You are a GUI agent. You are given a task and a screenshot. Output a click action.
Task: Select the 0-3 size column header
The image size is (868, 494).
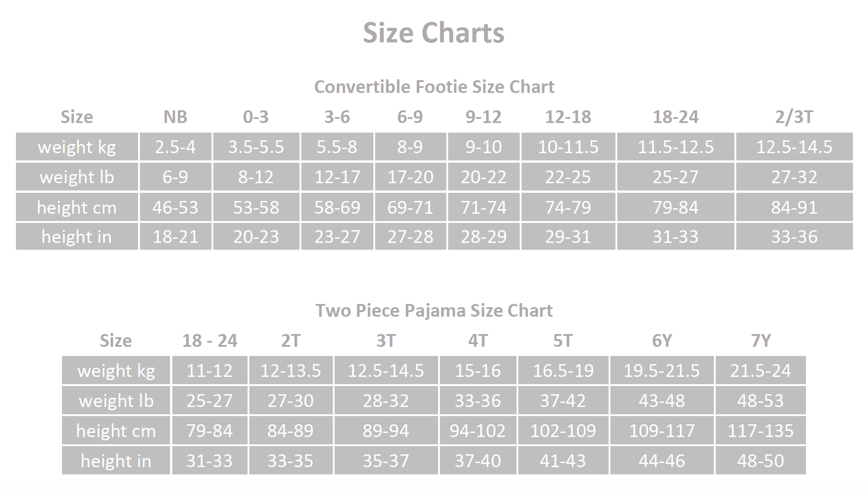click(256, 117)
